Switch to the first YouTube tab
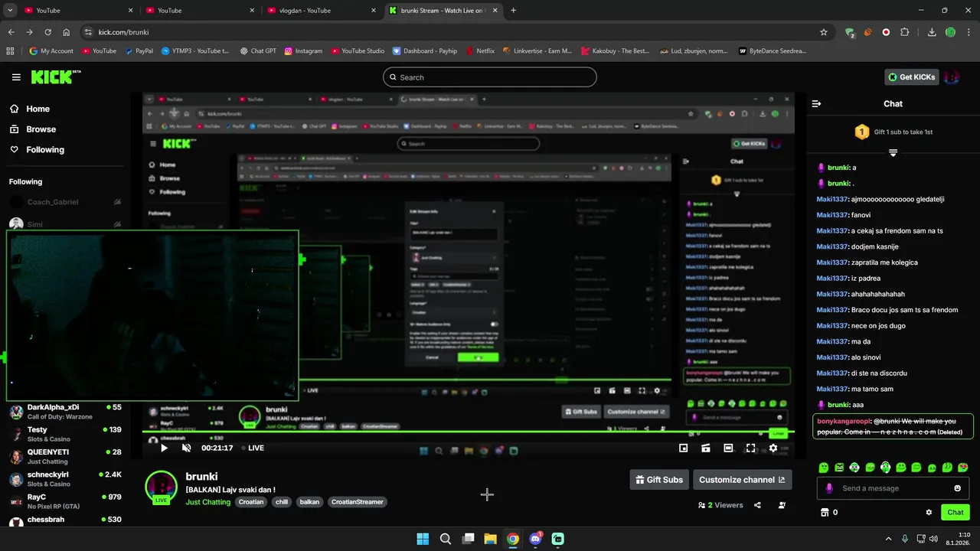Viewport: 980px width, 551px height. pos(80,11)
